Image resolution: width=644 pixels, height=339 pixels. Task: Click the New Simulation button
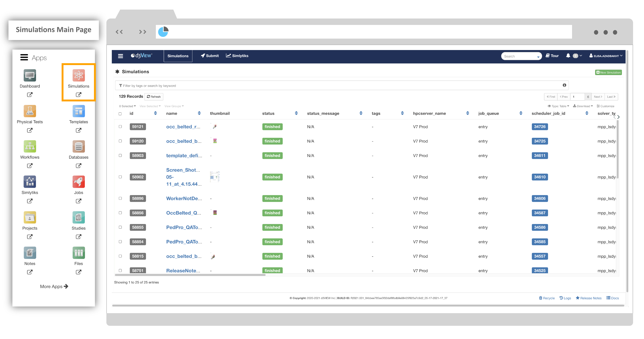click(608, 72)
